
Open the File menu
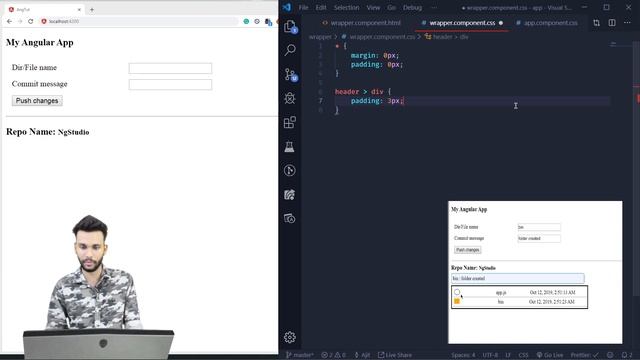click(x=303, y=7)
